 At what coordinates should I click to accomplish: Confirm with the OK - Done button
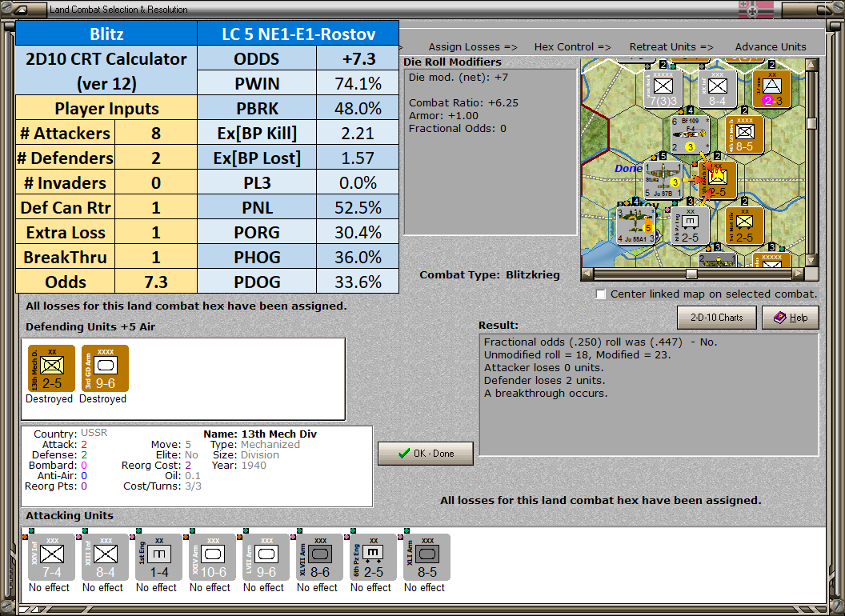[426, 454]
